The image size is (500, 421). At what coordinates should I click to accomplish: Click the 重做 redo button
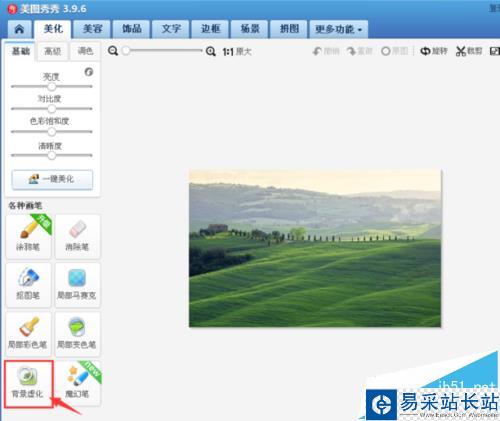click(x=359, y=51)
